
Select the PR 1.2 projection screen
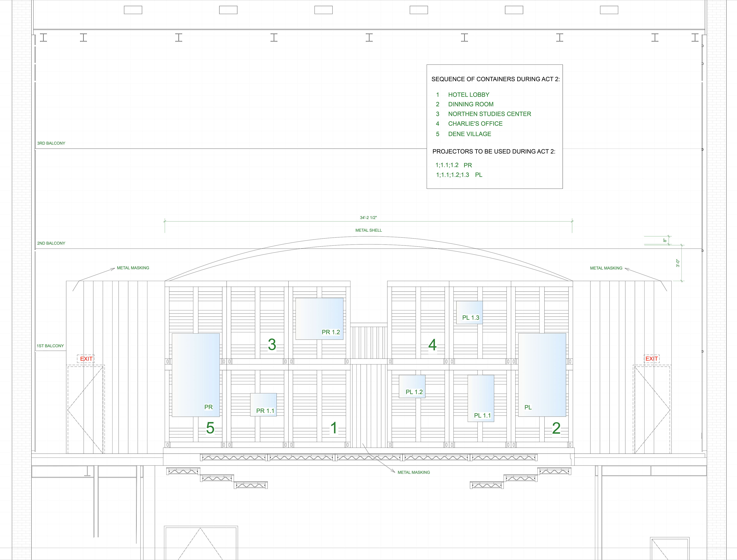pos(319,318)
